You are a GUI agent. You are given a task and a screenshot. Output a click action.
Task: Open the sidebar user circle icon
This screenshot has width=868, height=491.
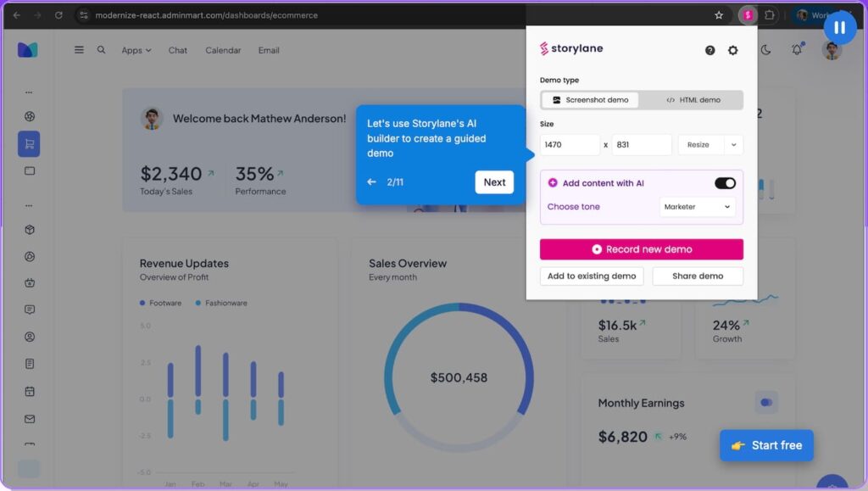click(30, 337)
